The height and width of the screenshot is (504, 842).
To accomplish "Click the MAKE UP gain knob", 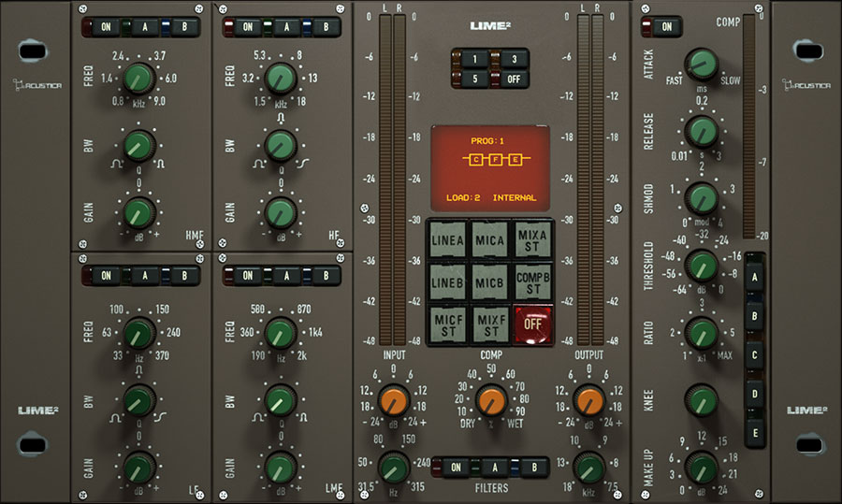I will coord(702,468).
